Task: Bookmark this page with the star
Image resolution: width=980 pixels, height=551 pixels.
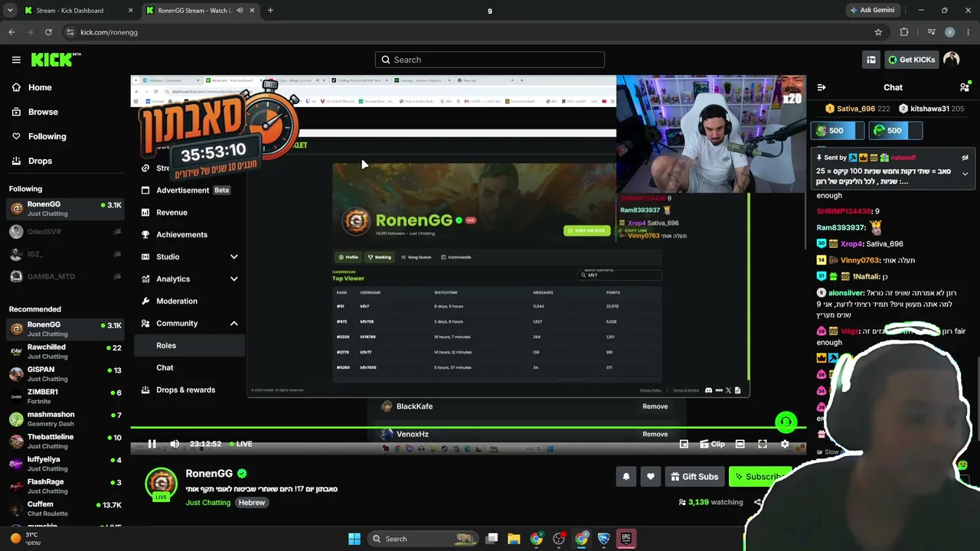Action: coord(878,32)
